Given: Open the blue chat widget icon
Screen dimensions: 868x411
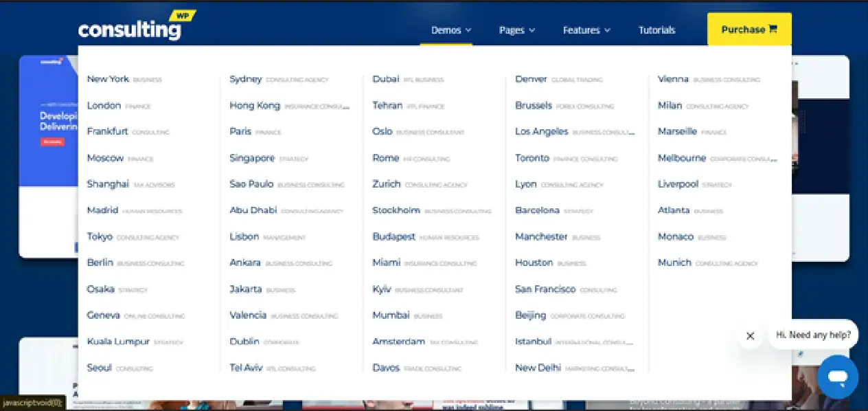Looking at the screenshot, I should tap(837, 377).
